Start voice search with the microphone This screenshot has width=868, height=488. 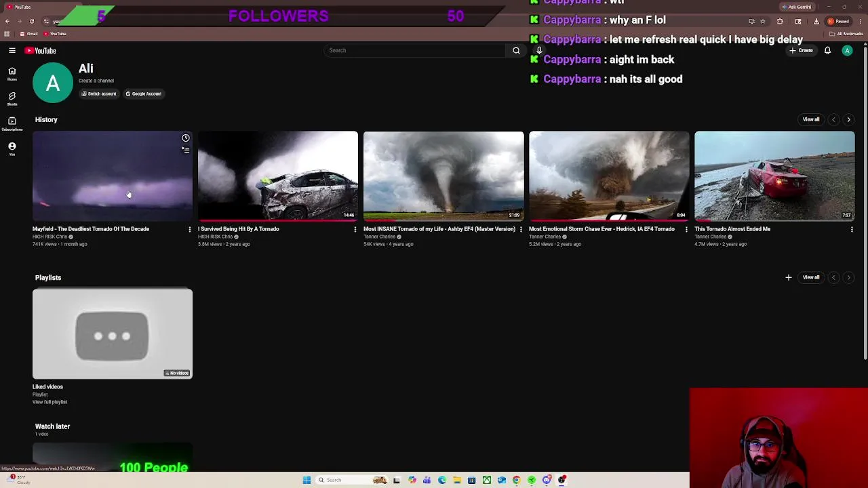tap(539, 50)
